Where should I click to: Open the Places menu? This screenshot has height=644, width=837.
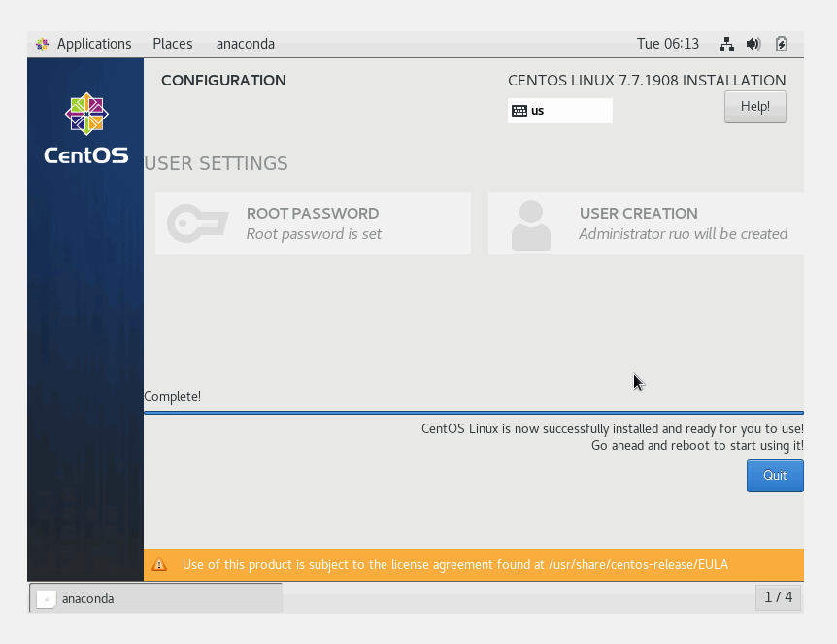pos(173,44)
